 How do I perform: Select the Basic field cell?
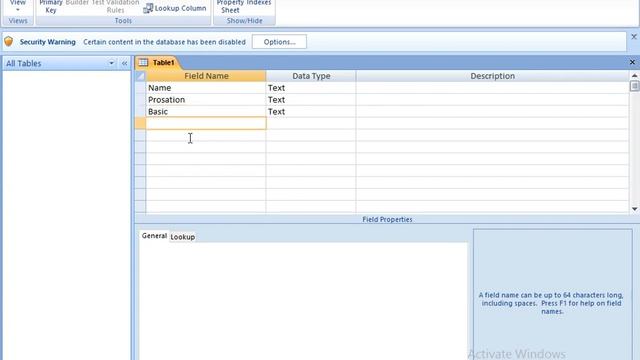(206, 111)
